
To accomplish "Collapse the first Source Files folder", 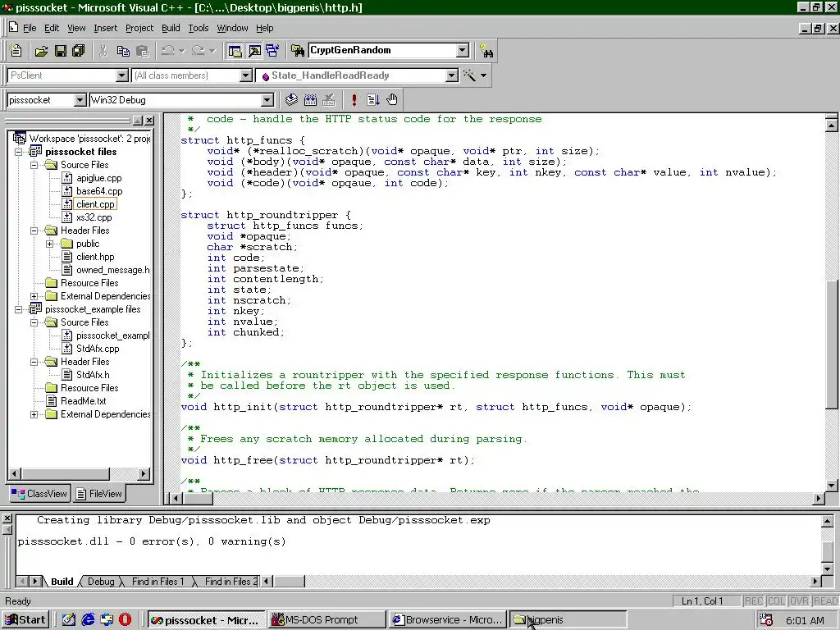I will 34,165.
